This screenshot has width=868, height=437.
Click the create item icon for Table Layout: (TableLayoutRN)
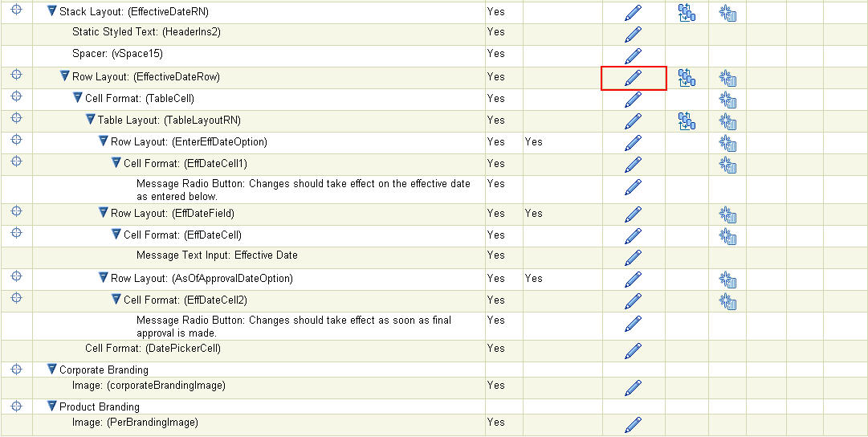[x=727, y=121]
